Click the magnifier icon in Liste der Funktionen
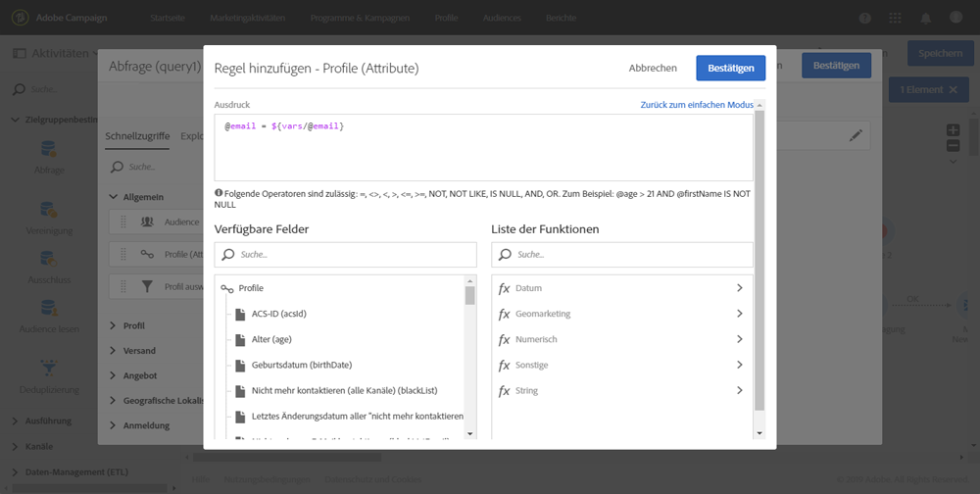The width and height of the screenshot is (980, 494). click(x=504, y=255)
